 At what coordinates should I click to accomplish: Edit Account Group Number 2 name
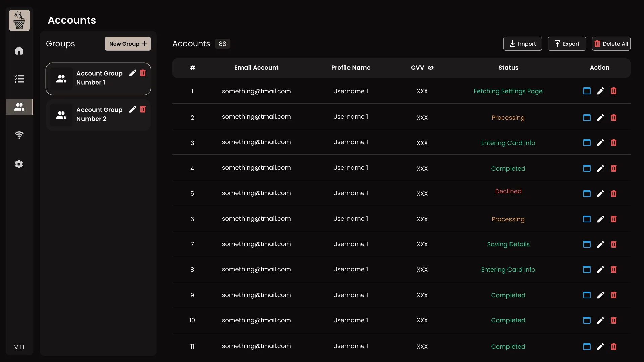(133, 109)
